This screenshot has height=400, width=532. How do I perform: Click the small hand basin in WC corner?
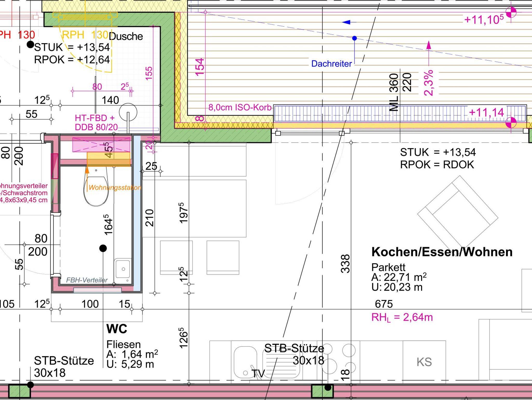(123, 269)
